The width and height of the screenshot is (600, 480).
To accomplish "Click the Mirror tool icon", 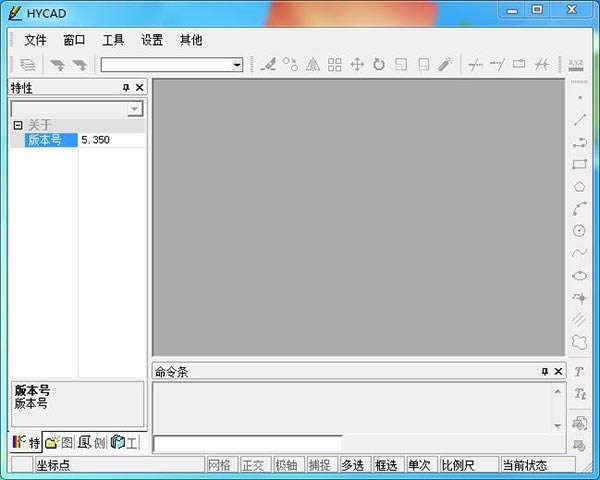I will point(313,64).
